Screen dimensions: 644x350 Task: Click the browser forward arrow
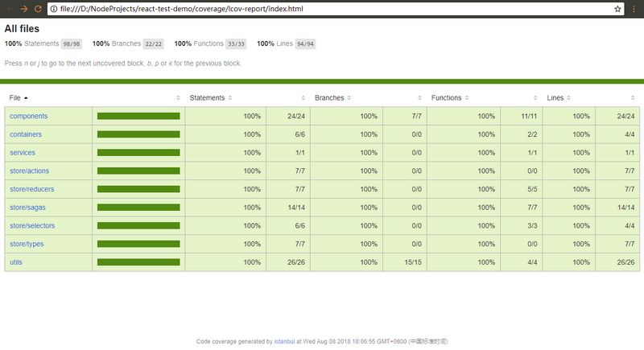24,9
